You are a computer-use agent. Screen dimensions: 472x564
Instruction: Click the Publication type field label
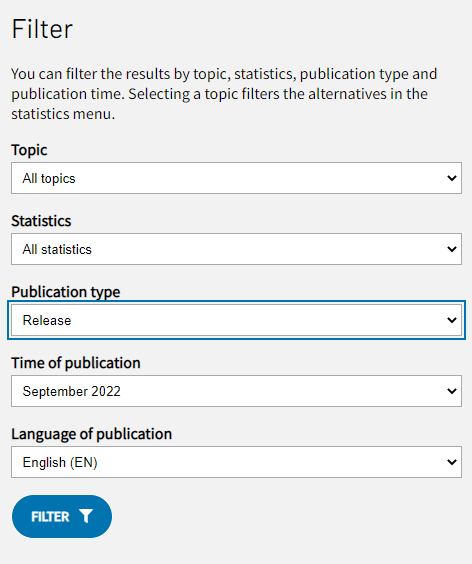(x=65, y=292)
